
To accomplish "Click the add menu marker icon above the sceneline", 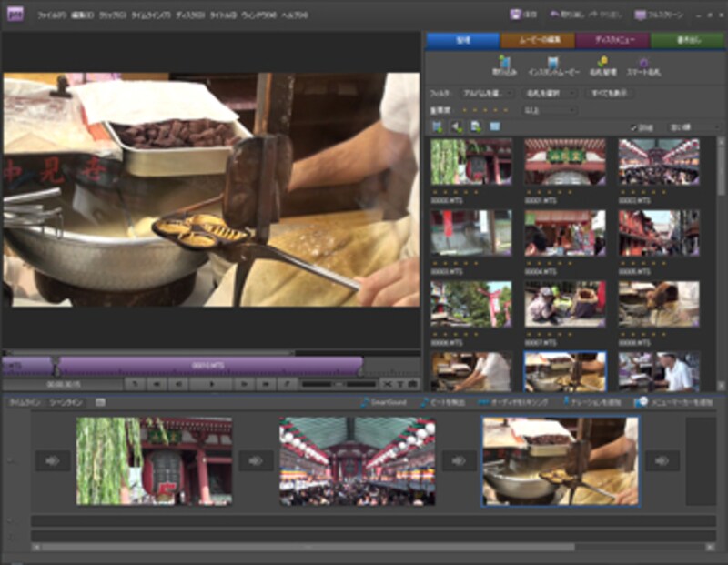I will point(642,401).
